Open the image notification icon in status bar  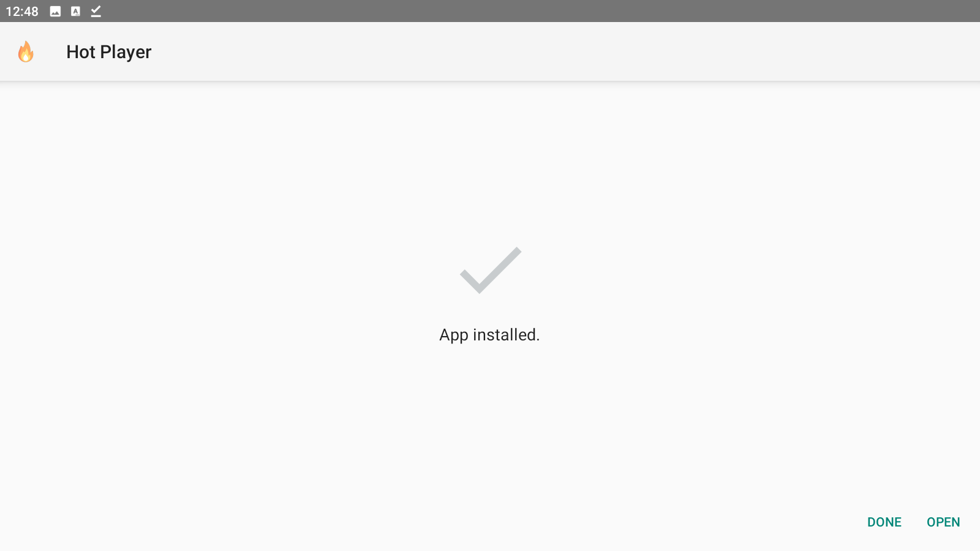coord(55,11)
